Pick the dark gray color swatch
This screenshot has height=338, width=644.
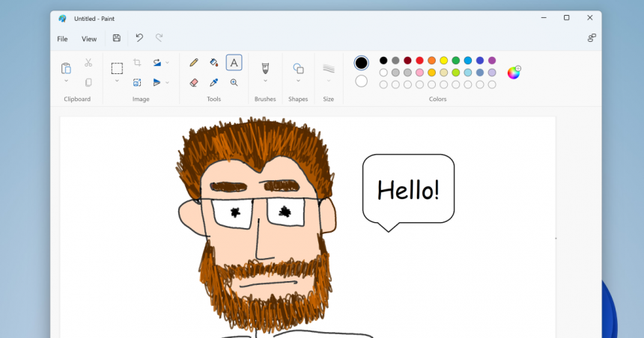[x=395, y=61]
